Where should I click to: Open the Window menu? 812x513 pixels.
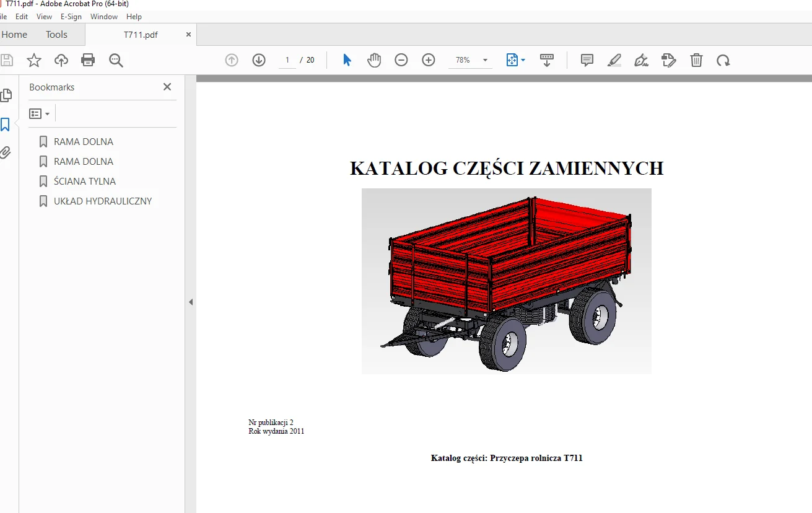click(x=104, y=17)
